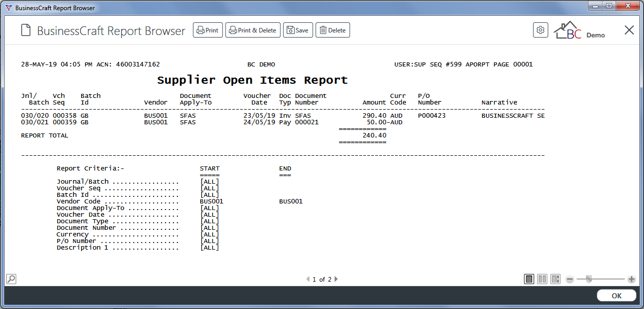
Task: Zoom out with the minus button
Action: [x=570, y=279]
